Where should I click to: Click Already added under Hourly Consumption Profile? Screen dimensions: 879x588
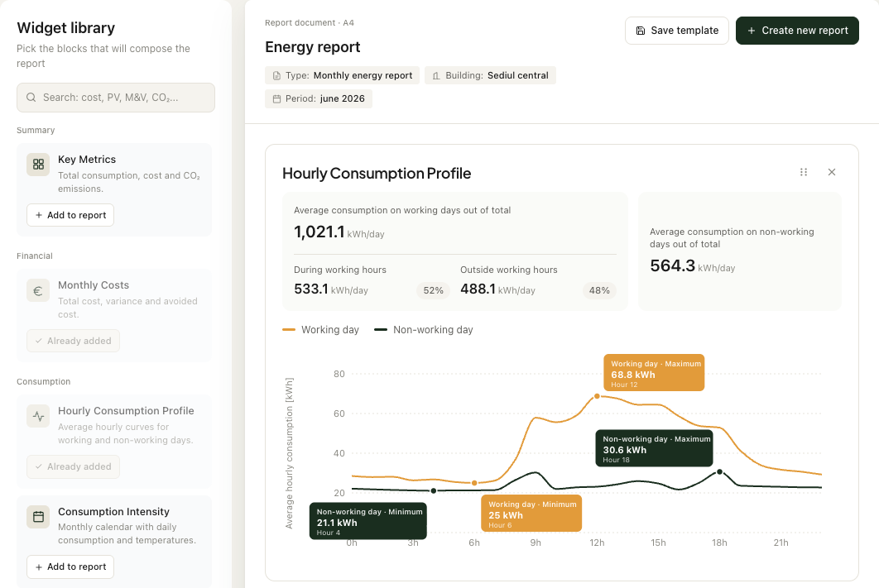(x=73, y=466)
